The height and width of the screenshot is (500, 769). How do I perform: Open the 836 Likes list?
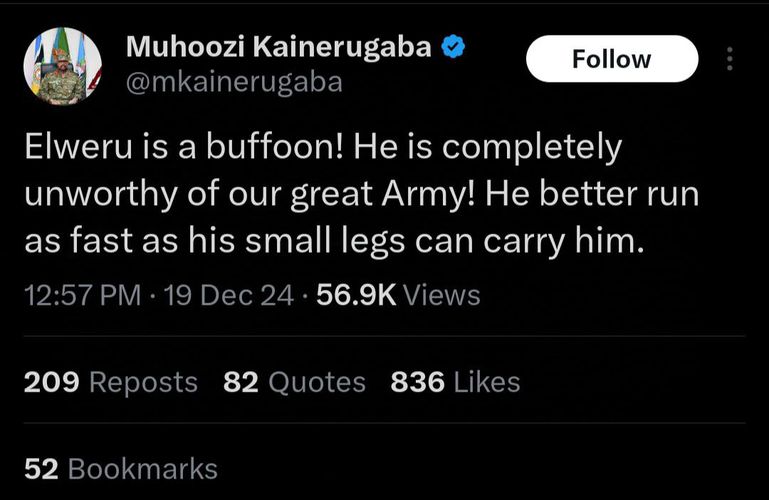pyautogui.click(x=455, y=381)
